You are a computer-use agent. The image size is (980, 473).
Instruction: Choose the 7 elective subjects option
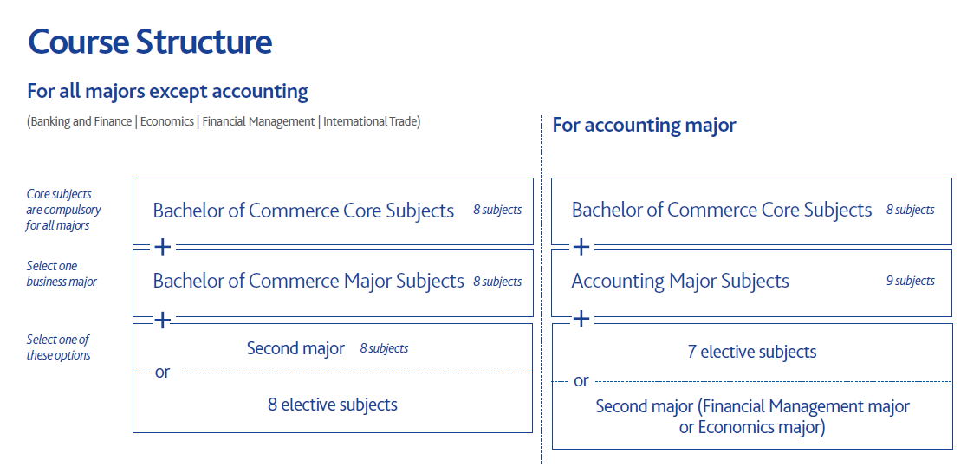752,352
